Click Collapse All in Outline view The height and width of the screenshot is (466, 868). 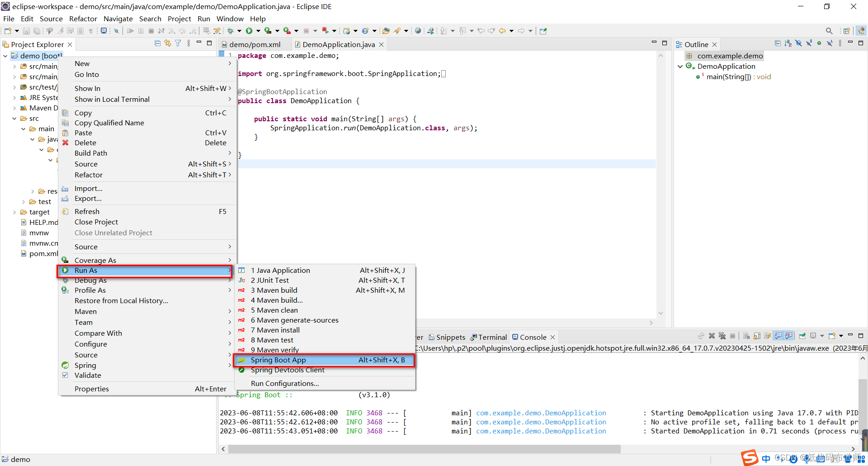point(778,43)
